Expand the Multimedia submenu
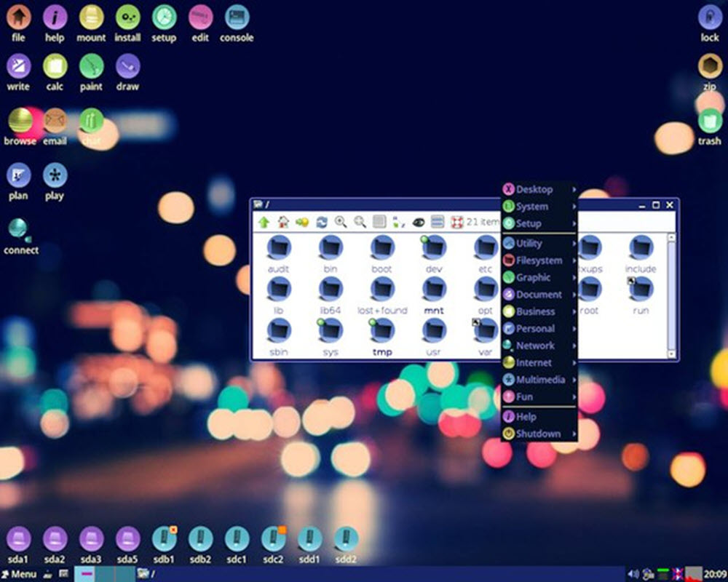The width and height of the screenshot is (728, 582). [x=539, y=380]
